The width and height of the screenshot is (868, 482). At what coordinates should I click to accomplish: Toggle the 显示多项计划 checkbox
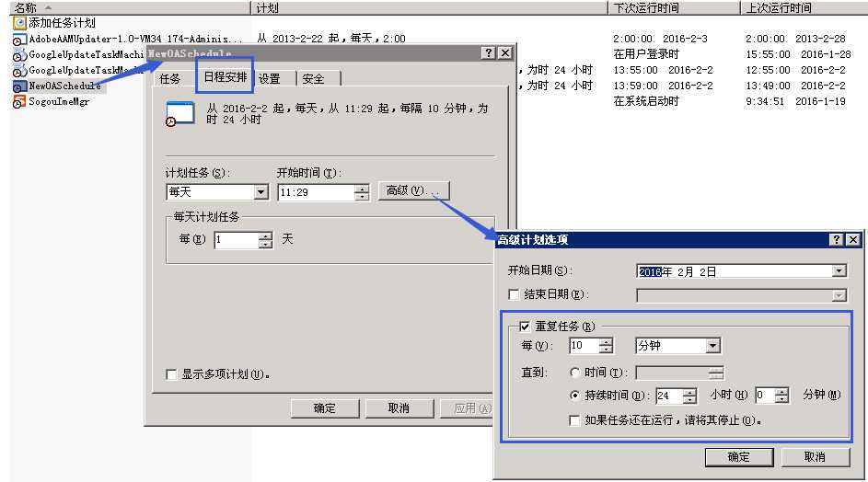point(171,374)
